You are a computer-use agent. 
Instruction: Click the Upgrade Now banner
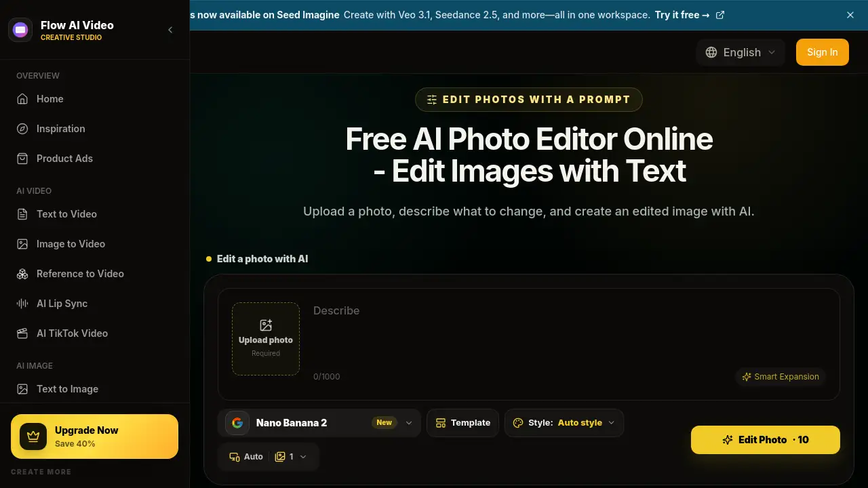click(x=94, y=436)
